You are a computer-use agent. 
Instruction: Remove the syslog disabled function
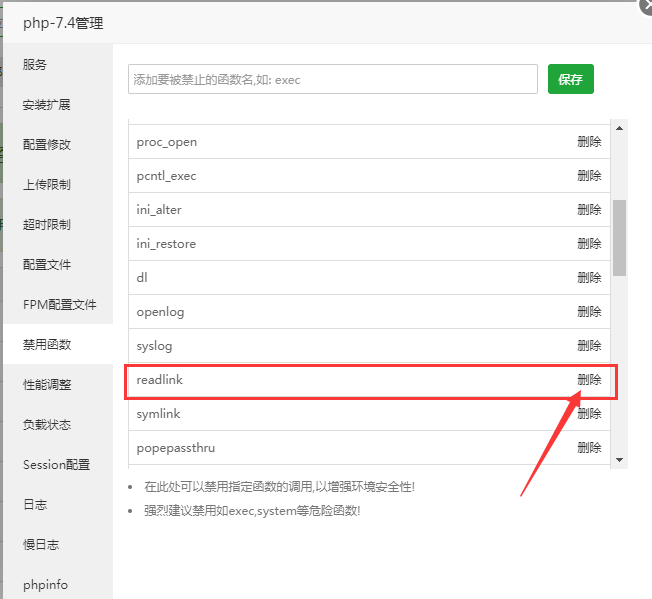[x=589, y=346]
